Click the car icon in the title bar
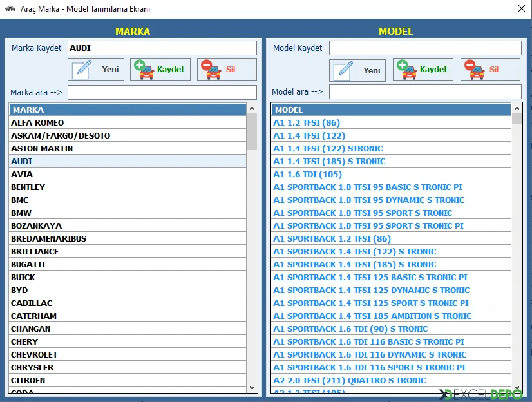This screenshot has height=402, width=532. pos(9,9)
